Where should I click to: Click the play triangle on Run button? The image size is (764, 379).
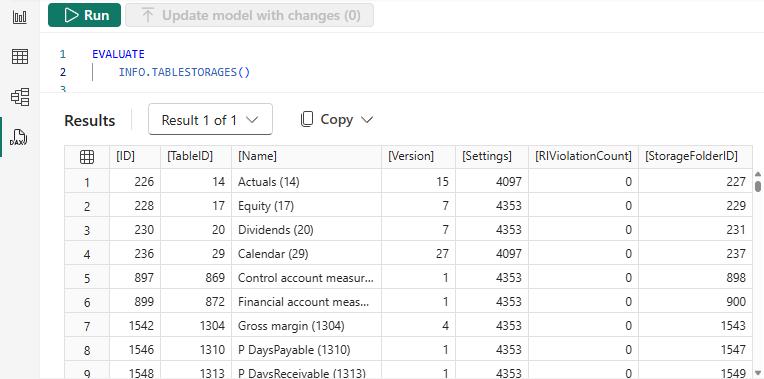coord(71,15)
